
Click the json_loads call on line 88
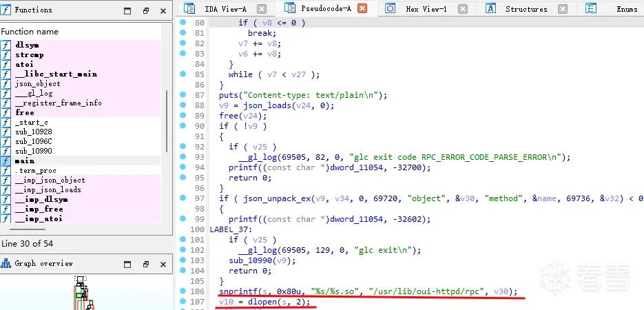[x=260, y=105]
